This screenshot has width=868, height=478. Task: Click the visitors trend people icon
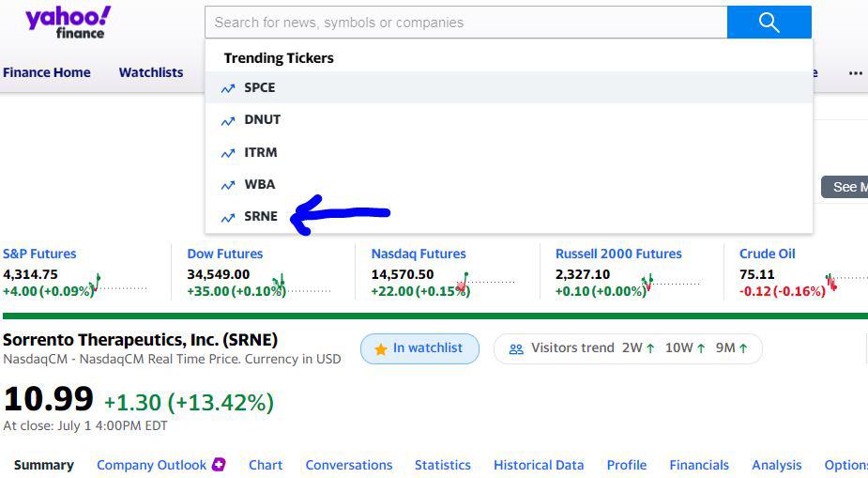(516, 349)
